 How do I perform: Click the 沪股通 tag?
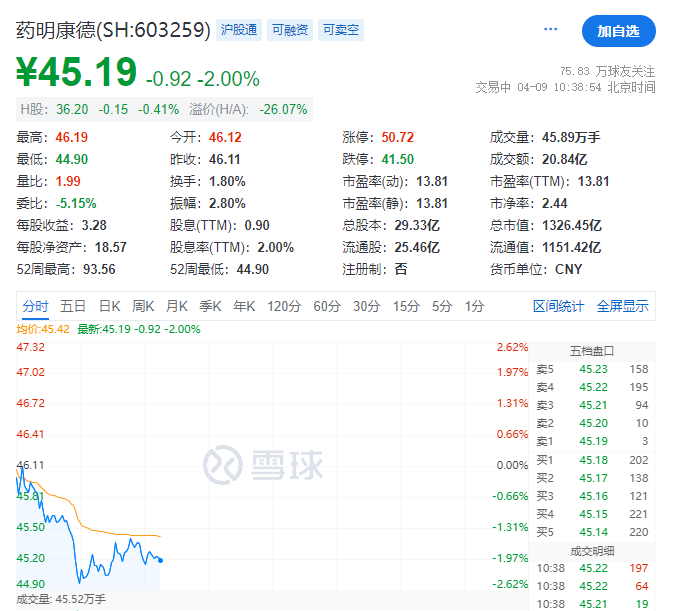(x=239, y=30)
